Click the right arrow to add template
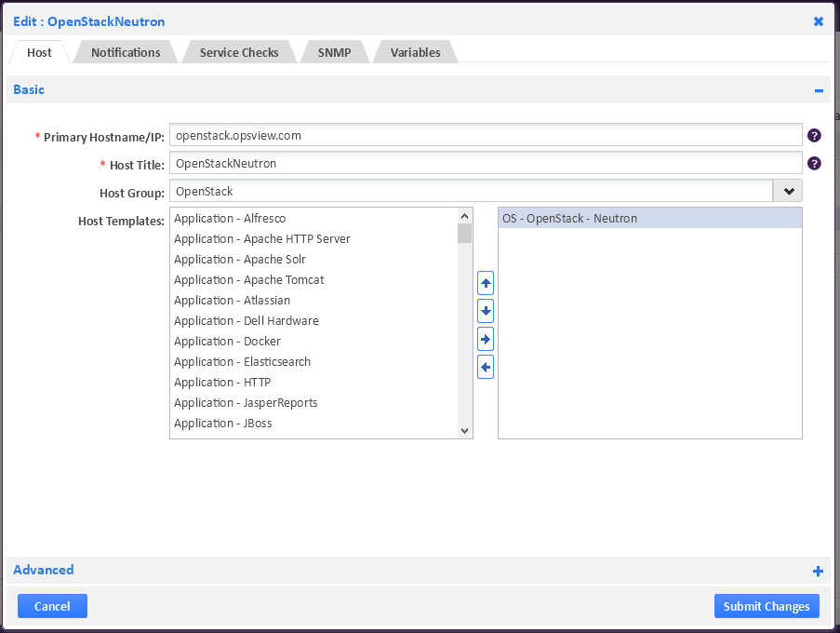This screenshot has width=840, height=633. pyautogui.click(x=485, y=339)
